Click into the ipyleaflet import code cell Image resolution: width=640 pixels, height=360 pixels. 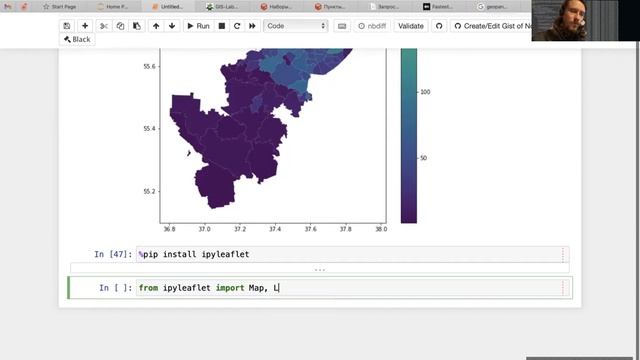tap(353, 288)
